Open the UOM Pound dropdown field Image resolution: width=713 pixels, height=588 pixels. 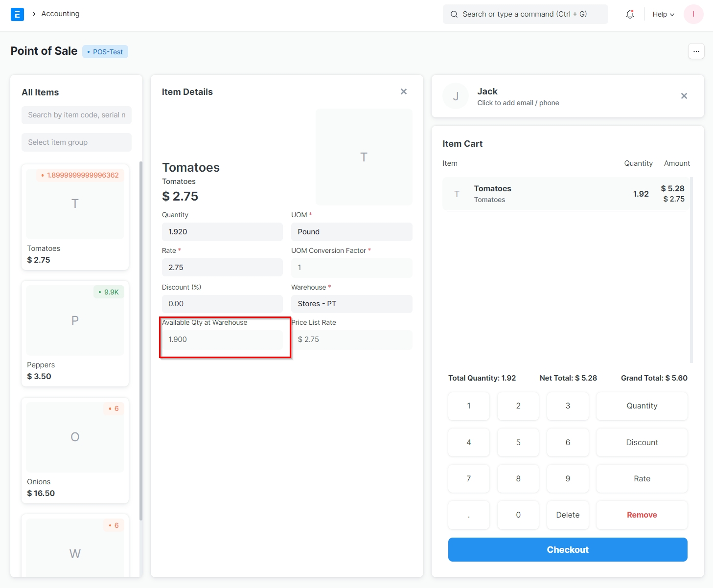click(351, 232)
